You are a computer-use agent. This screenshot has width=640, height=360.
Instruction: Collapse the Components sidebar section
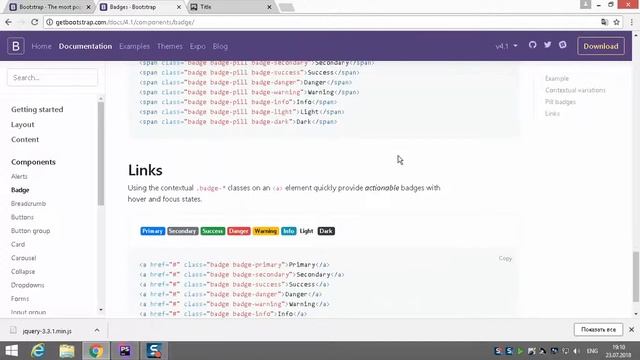(x=33, y=162)
